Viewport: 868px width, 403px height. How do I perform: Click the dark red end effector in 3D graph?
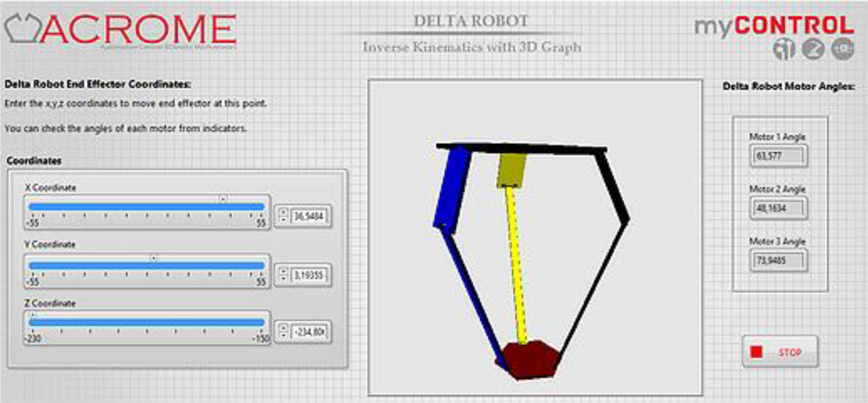[x=528, y=360]
